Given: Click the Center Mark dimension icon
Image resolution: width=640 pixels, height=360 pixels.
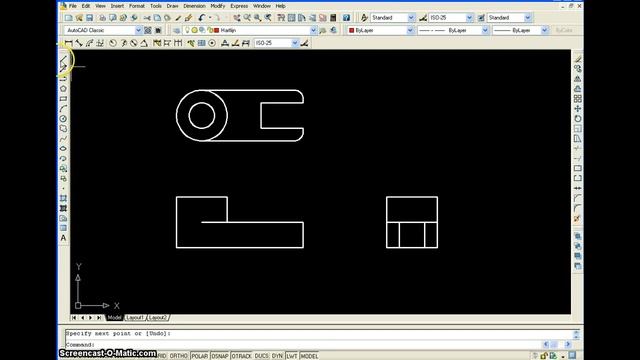Looking at the screenshot, I should pyautogui.click(x=212, y=43).
